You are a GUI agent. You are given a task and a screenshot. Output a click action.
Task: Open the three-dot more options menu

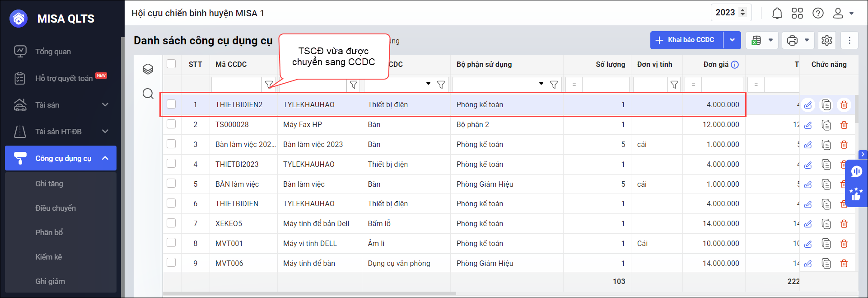[849, 40]
